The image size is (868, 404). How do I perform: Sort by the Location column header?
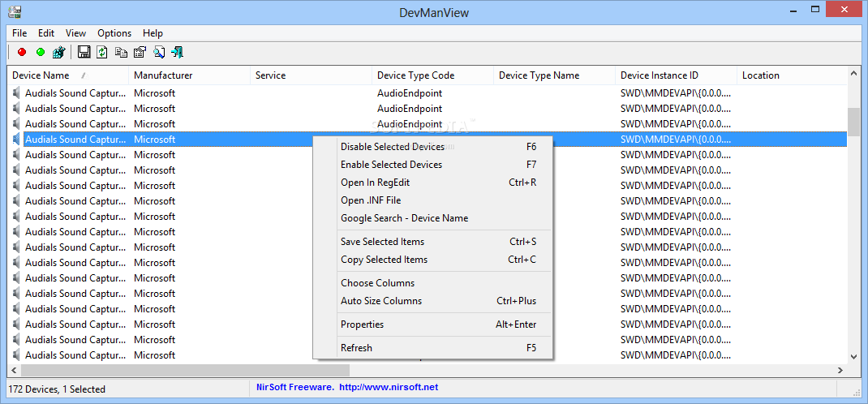tap(792, 75)
